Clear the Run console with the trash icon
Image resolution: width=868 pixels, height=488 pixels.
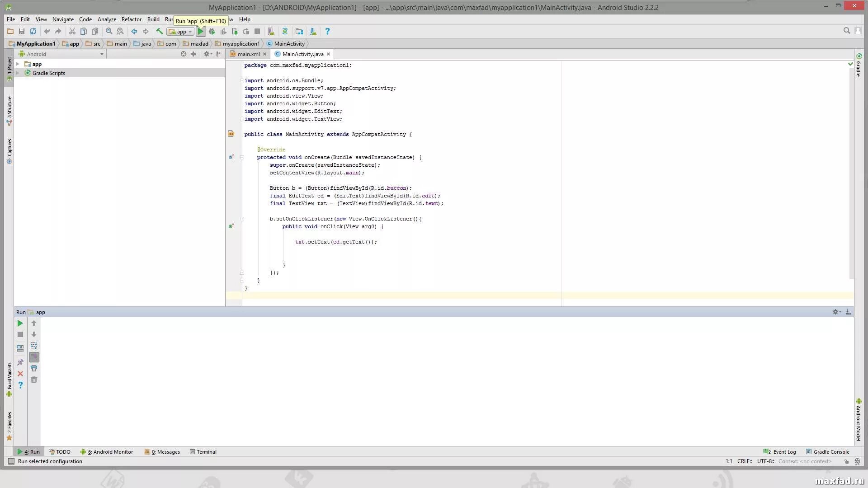click(34, 380)
